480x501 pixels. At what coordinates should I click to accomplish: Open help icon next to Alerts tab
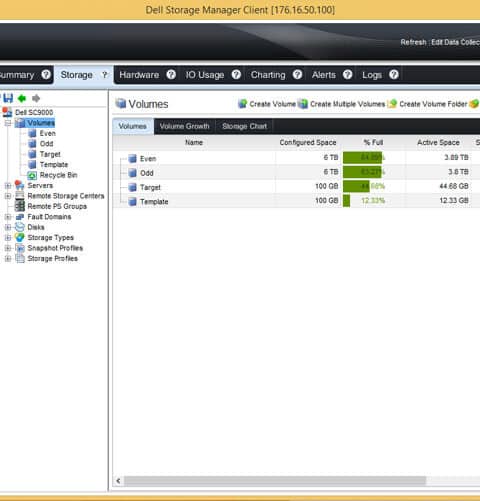348,74
